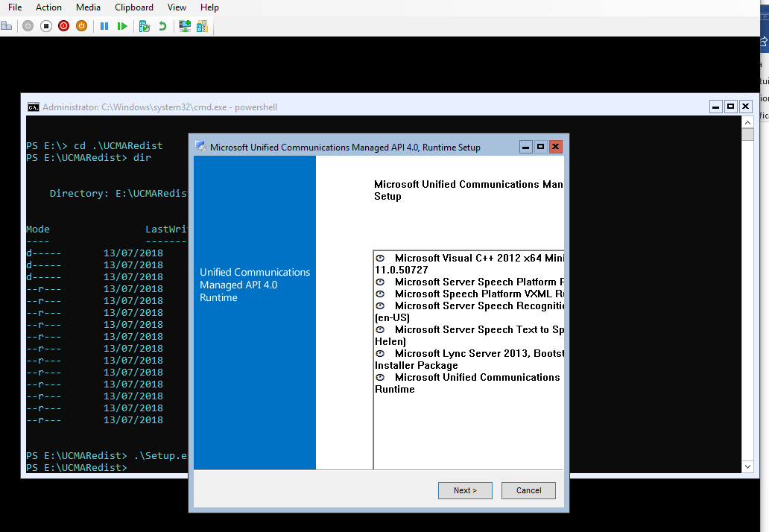Click bullet icon beside Visual C++ 2012
This screenshot has height=532, width=769.
pos(380,258)
